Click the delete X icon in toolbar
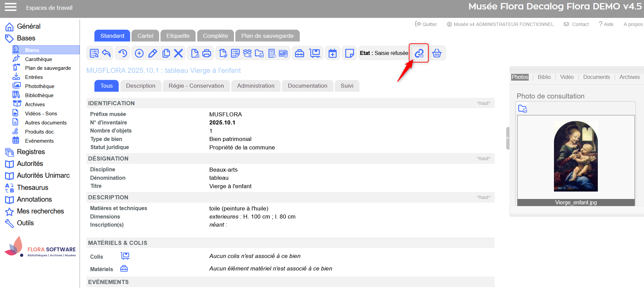 pos(178,53)
